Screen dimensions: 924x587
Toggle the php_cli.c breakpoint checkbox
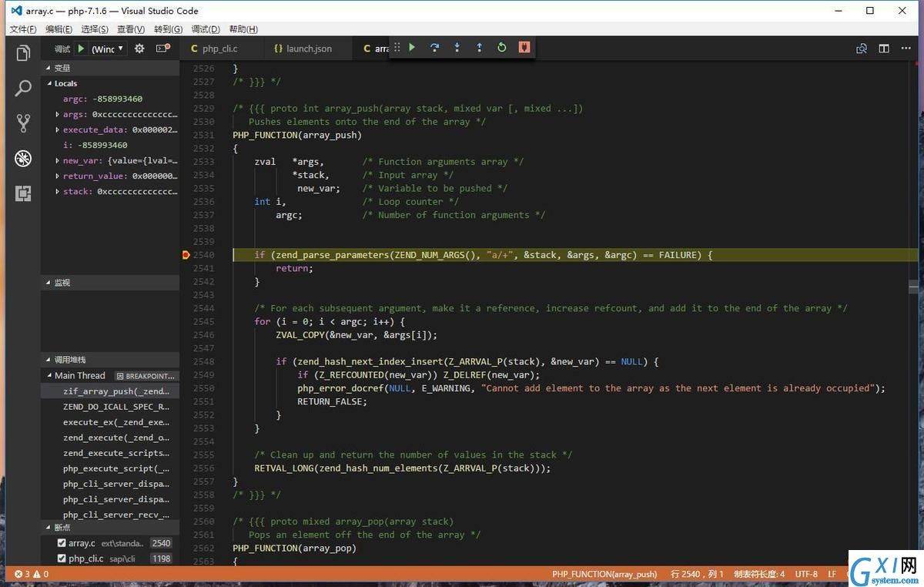click(62, 558)
